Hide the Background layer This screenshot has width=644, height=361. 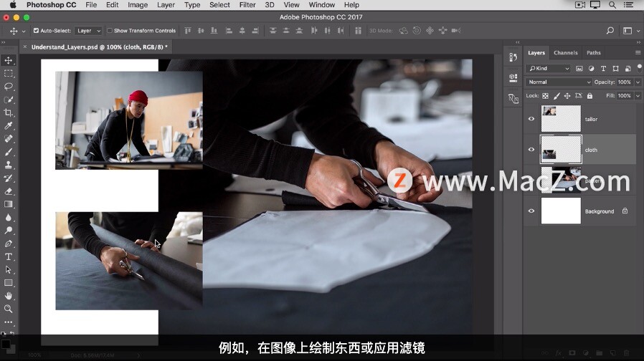tap(531, 211)
